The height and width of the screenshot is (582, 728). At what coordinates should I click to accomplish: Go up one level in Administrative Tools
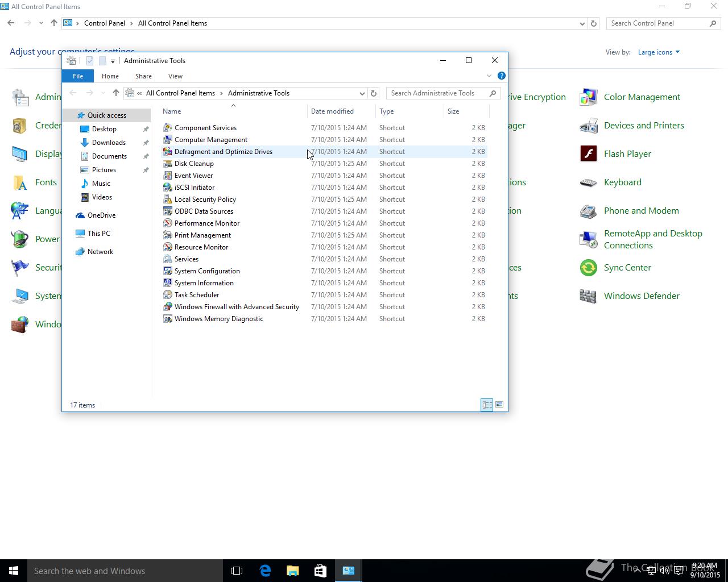115,93
